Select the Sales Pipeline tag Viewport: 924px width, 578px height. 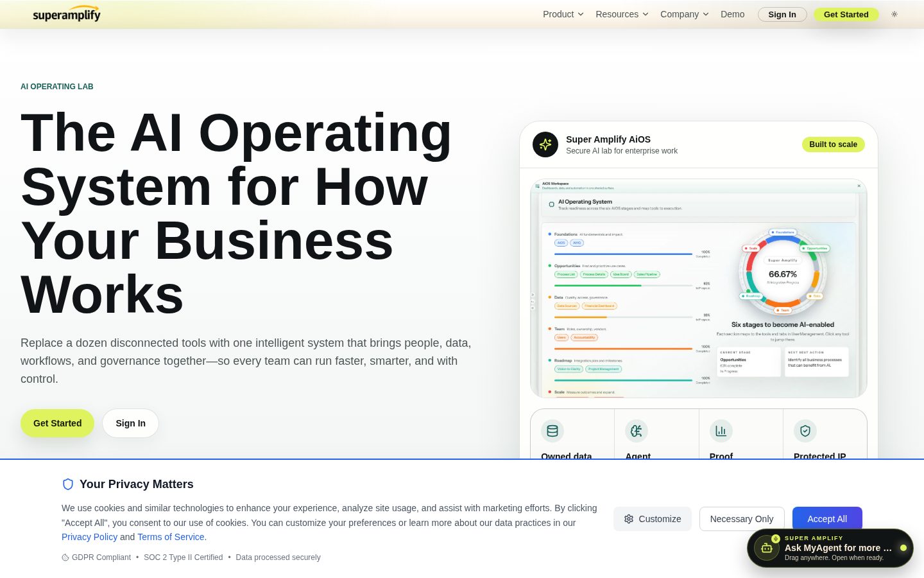pyautogui.click(x=647, y=274)
